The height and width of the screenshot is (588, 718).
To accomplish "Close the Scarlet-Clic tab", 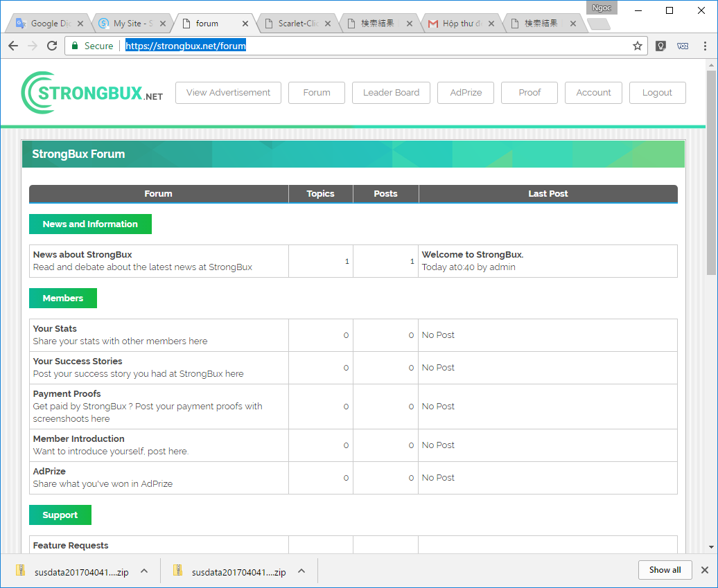I will point(328,24).
